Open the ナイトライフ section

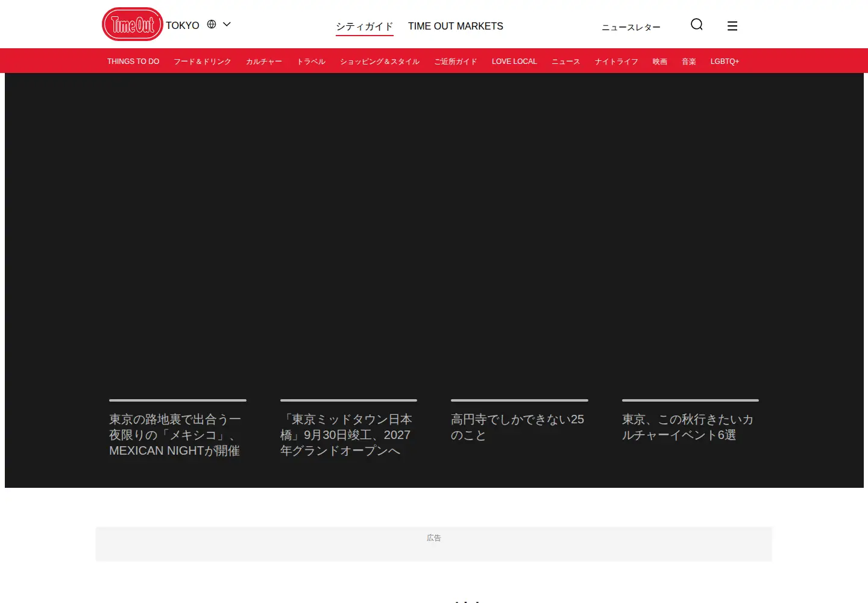pos(617,62)
